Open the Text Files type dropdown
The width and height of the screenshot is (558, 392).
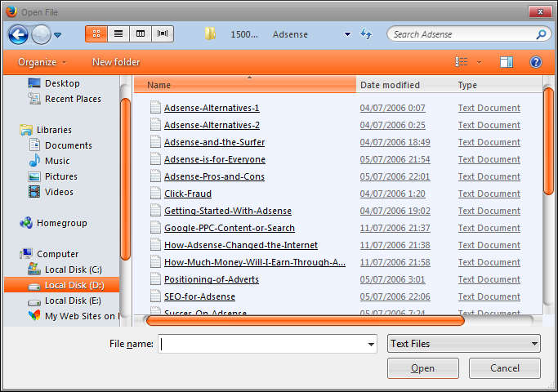[x=464, y=344]
